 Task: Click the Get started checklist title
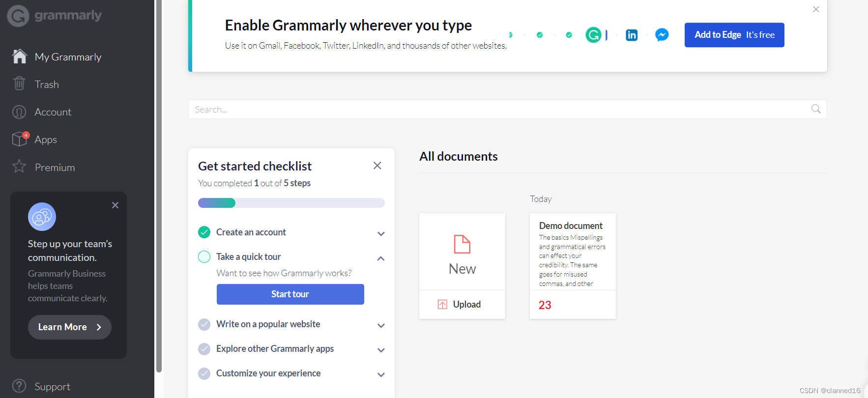[255, 166]
